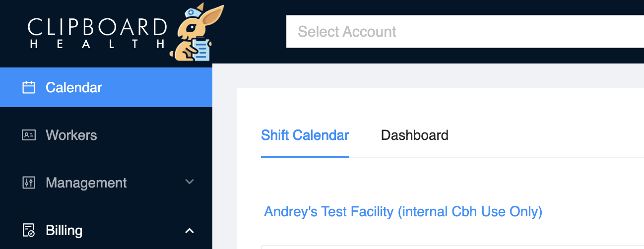The image size is (644, 249).
Task: Click the CLIPBOARD wordmark in the logo
Action: point(97,27)
